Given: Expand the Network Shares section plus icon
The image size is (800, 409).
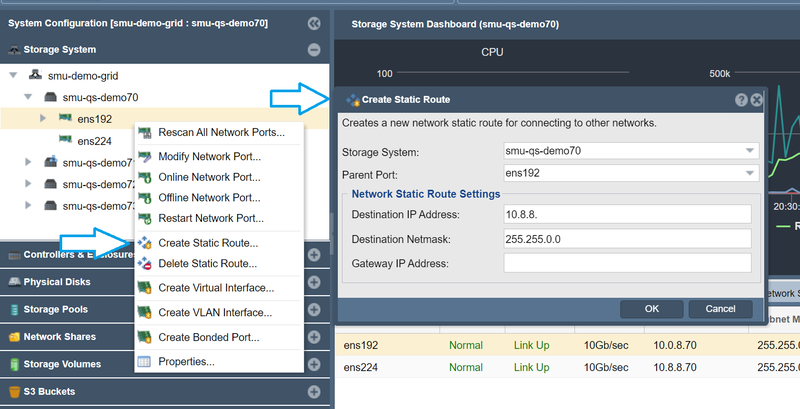Looking at the screenshot, I should (314, 337).
